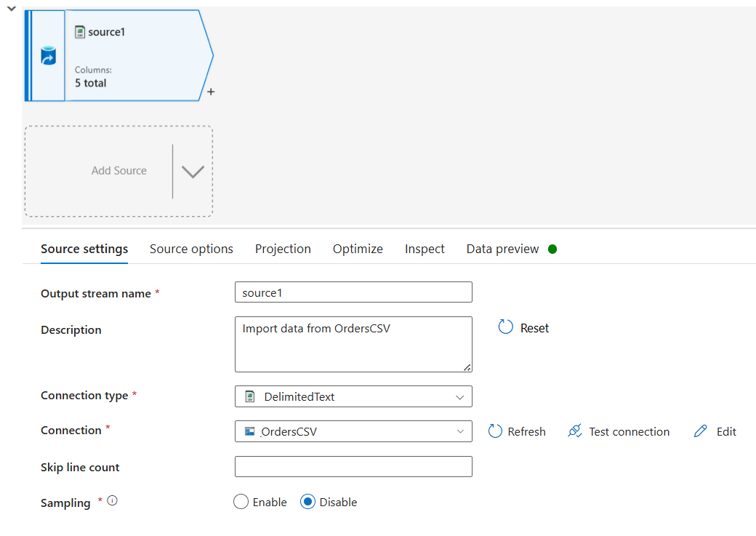Click the Connection dropdown chevron
The image size is (756, 536).
pyautogui.click(x=460, y=432)
